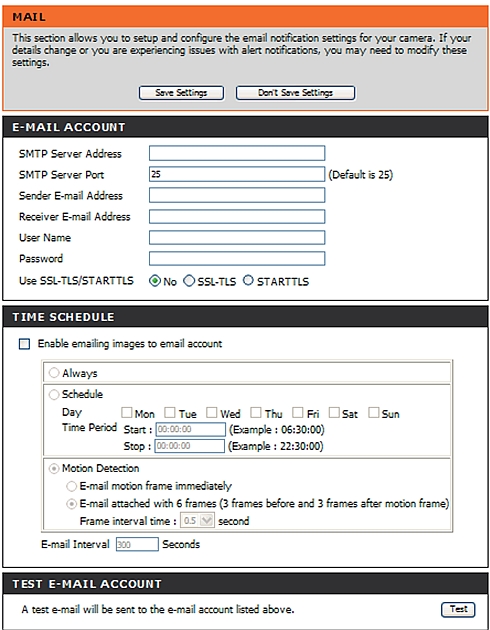This screenshot has height=630, width=490.
Task: Check the Wed day checkbox
Action: (211, 412)
